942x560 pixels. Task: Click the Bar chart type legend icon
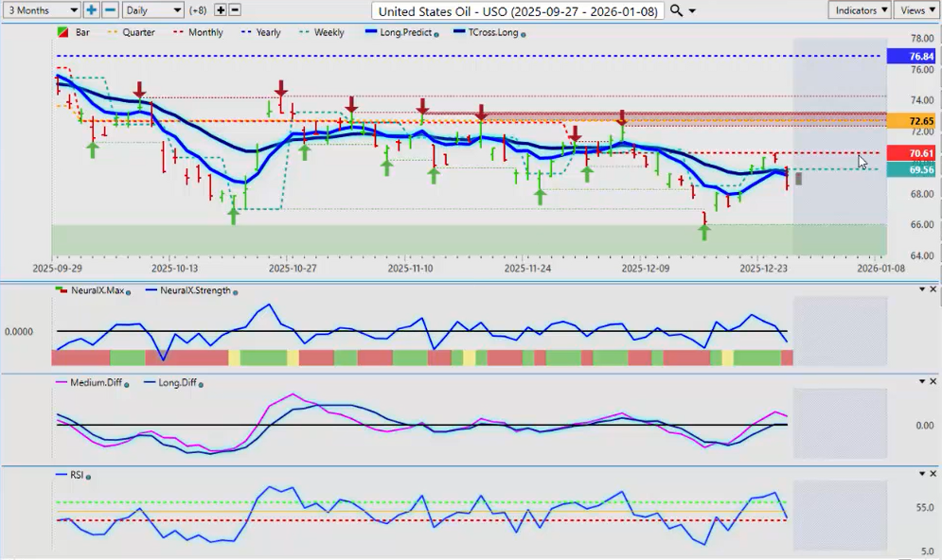click(62, 32)
